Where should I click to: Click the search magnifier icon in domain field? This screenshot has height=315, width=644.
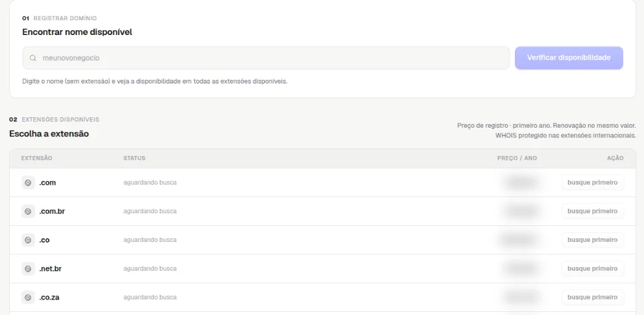pyautogui.click(x=33, y=58)
